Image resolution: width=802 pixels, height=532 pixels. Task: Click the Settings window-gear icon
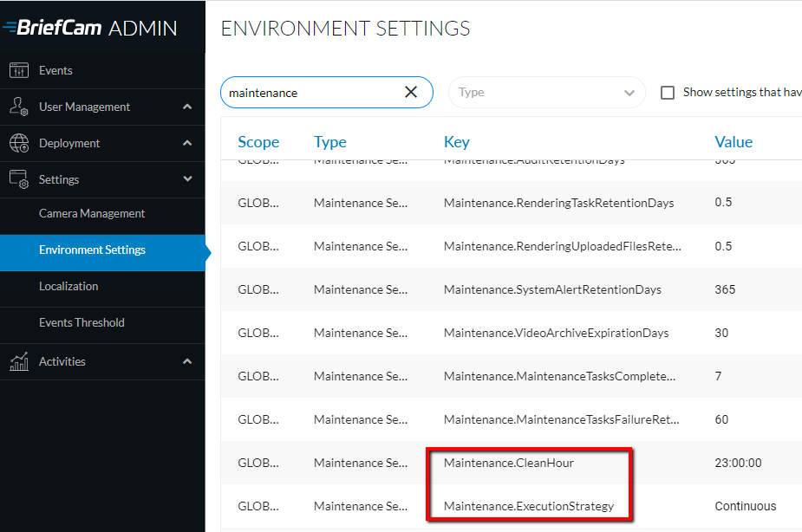(19, 179)
